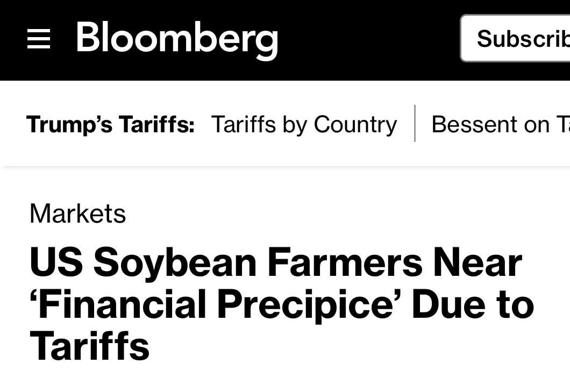Click the top bar of the hamburger icon

pos(39,31)
